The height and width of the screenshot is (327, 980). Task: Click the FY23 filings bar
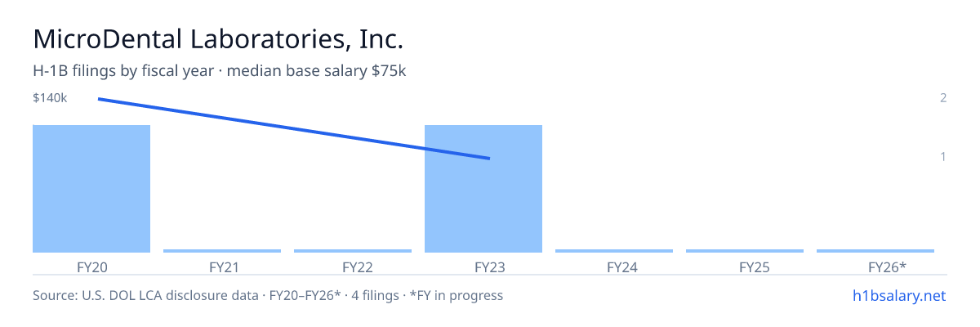click(483, 189)
